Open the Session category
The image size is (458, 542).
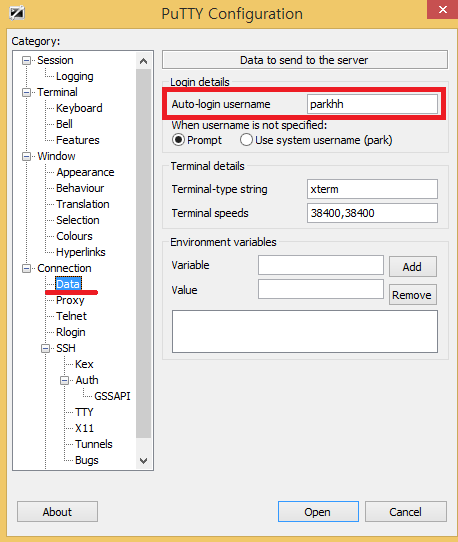point(55,60)
